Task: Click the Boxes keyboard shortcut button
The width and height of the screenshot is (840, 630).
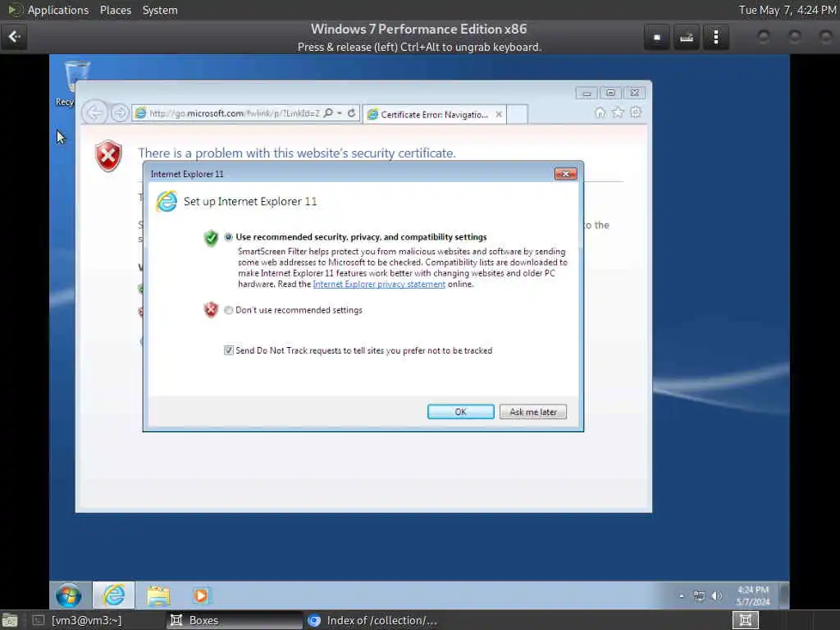Action: click(687, 38)
